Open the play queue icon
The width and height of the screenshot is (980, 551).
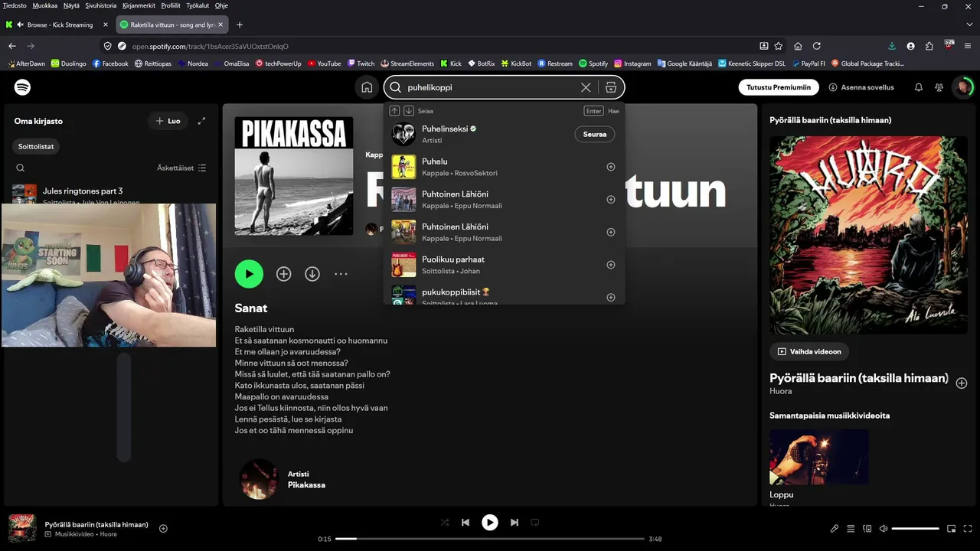[851, 528]
